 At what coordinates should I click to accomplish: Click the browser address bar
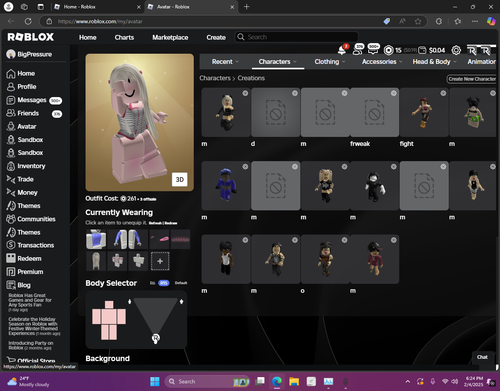pos(213,21)
